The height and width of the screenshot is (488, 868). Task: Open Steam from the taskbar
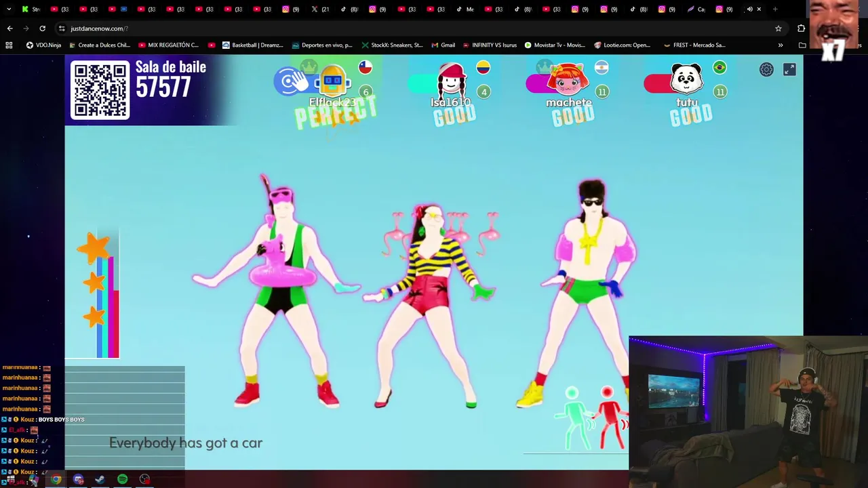click(x=100, y=479)
